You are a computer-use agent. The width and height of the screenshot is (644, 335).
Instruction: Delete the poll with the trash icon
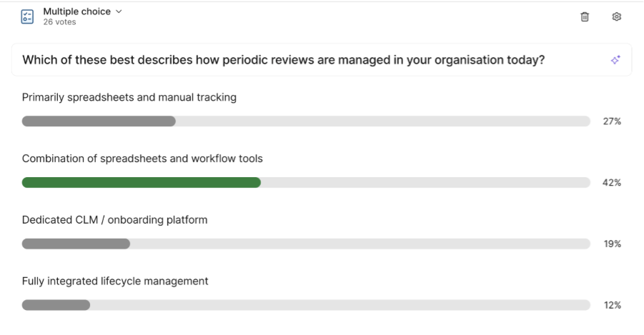[585, 16]
